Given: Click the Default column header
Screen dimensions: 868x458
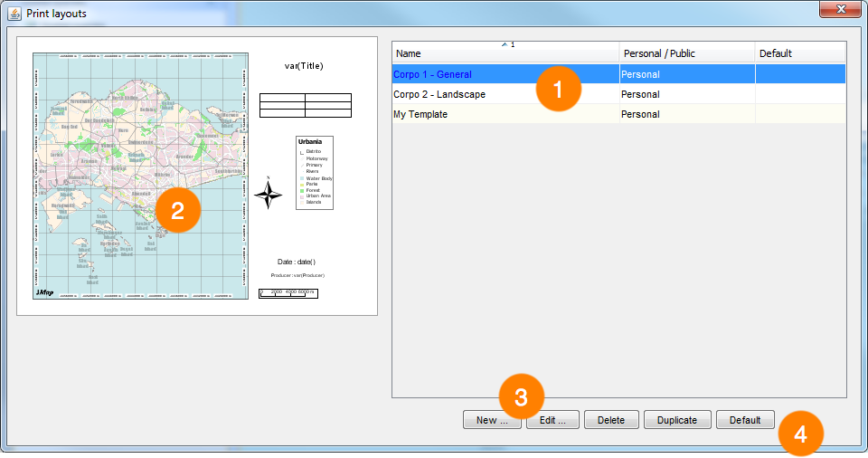Looking at the screenshot, I should point(800,53).
